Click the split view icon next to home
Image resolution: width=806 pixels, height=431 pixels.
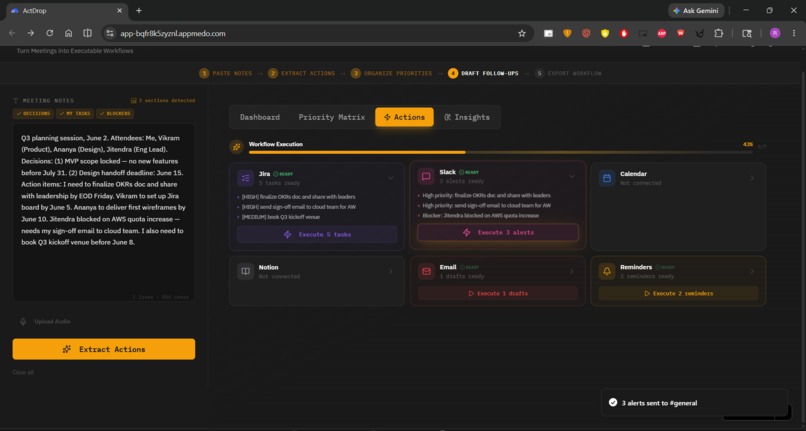pos(87,33)
